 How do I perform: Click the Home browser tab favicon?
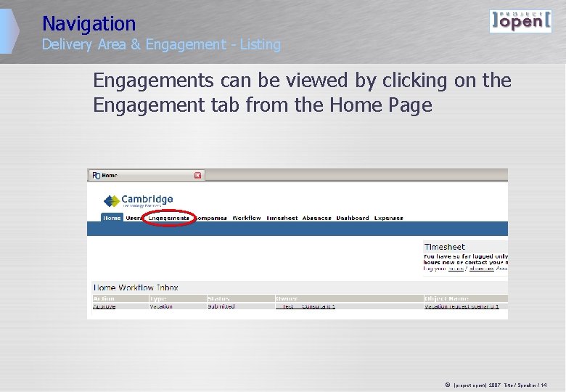pos(96,176)
